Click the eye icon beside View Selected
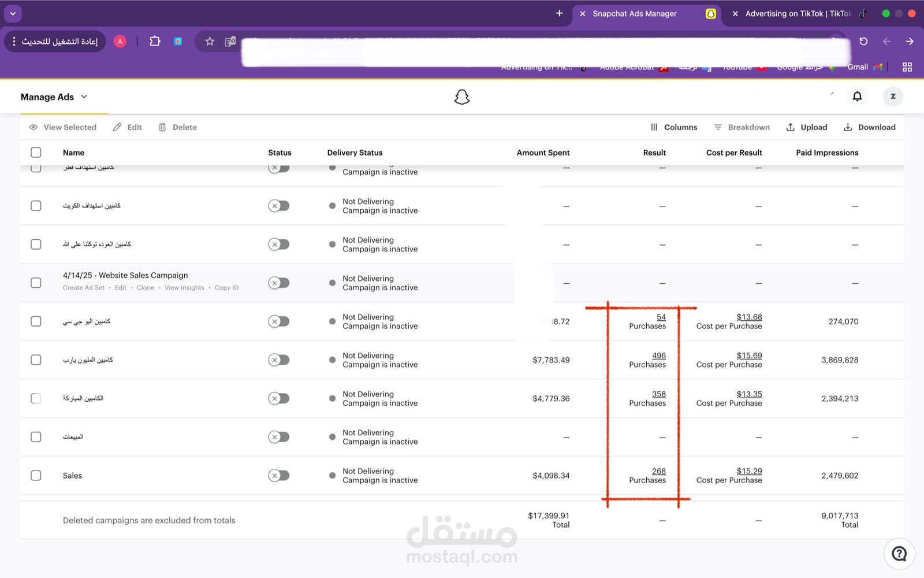 coord(33,127)
